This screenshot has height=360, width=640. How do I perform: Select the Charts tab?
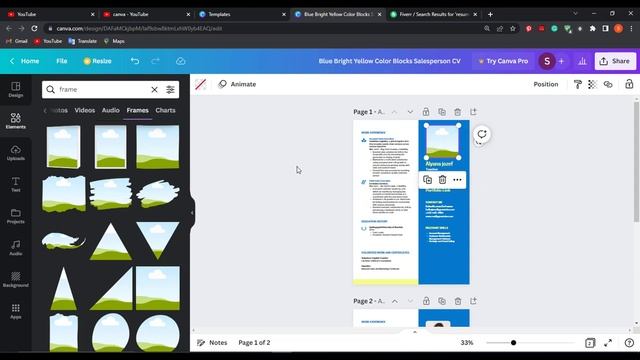(165, 110)
